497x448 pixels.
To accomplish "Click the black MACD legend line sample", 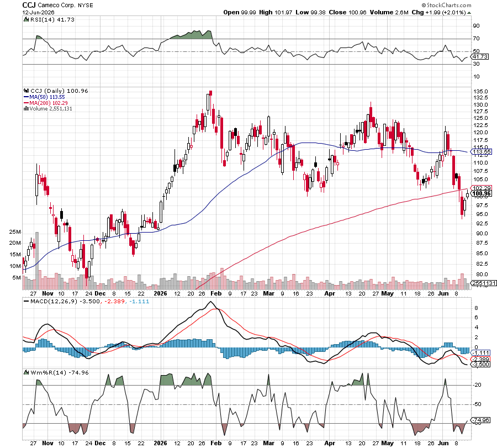I will point(27,302).
